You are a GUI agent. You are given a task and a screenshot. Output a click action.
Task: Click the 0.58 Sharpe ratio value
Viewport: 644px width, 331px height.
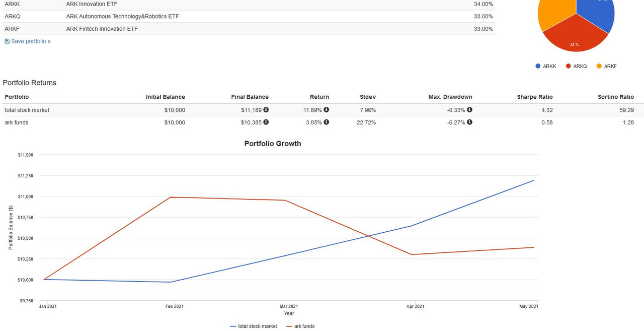[x=547, y=122]
